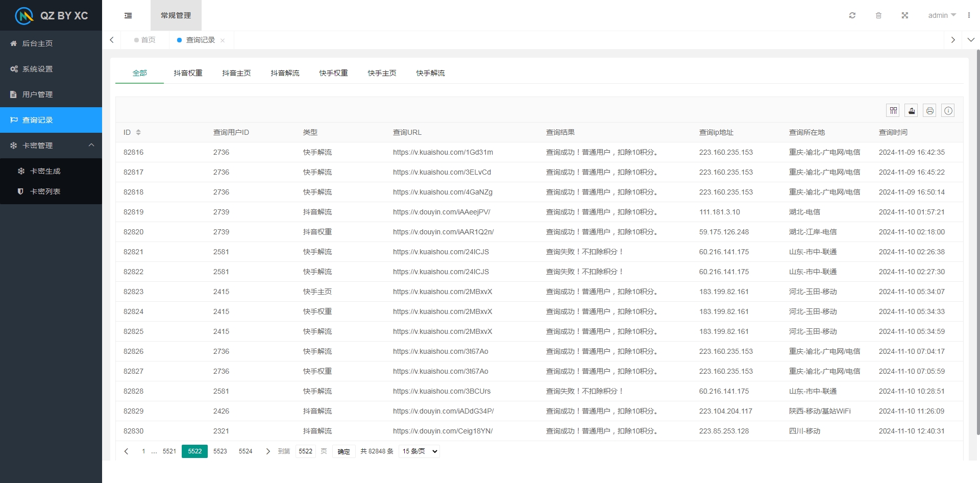Click the trash icon in the header

point(878,15)
